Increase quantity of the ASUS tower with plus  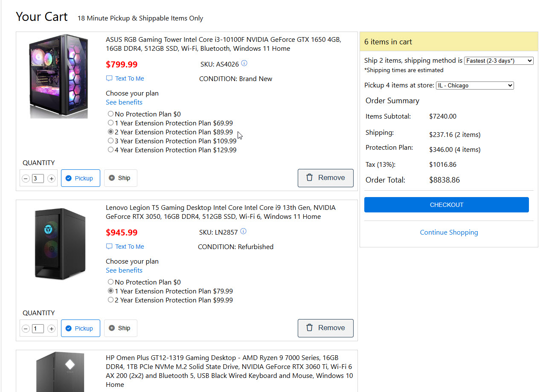pyautogui.click(x=51, y=179)
